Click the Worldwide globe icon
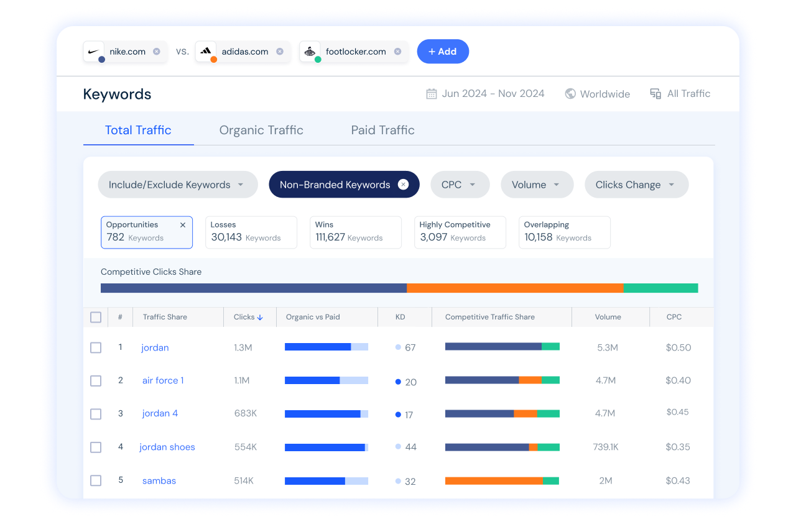The image size is (796, 532). tap(570, 94)
